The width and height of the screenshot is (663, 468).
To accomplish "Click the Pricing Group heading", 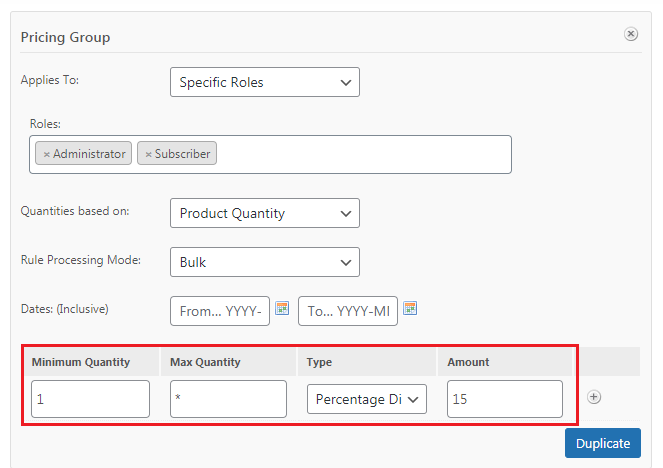I will coord(66,37).
